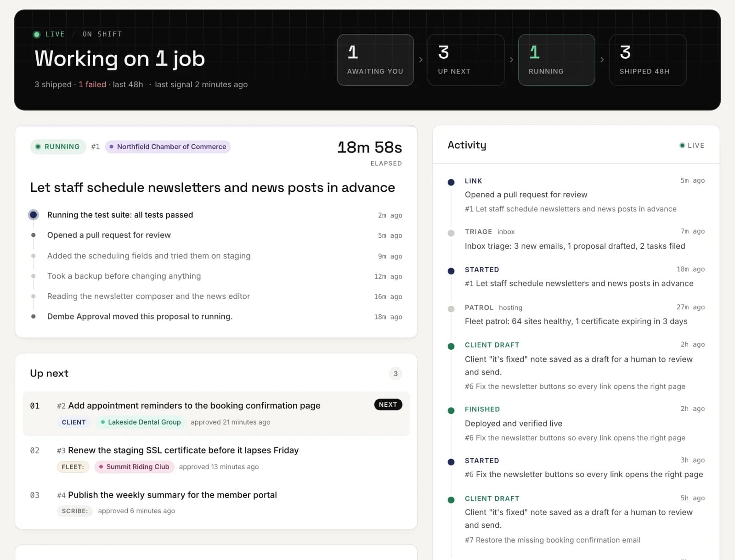Click the SCRIBE: tag on job #4

[x=75, y=511]
